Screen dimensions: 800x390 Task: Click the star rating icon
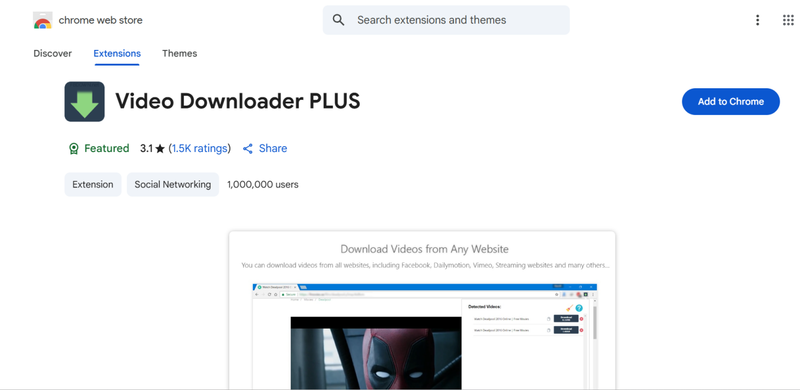click(x=160, y=149)
